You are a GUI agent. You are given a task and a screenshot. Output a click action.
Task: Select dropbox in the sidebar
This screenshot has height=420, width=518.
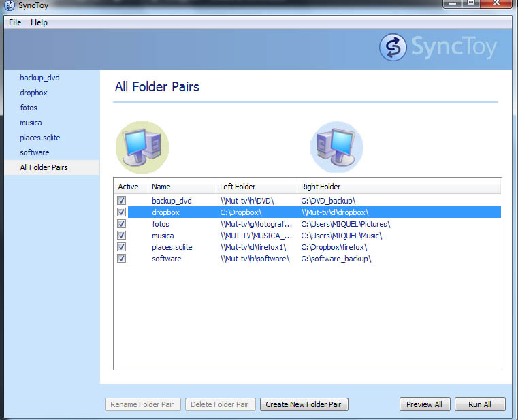[x=34, y=93]
